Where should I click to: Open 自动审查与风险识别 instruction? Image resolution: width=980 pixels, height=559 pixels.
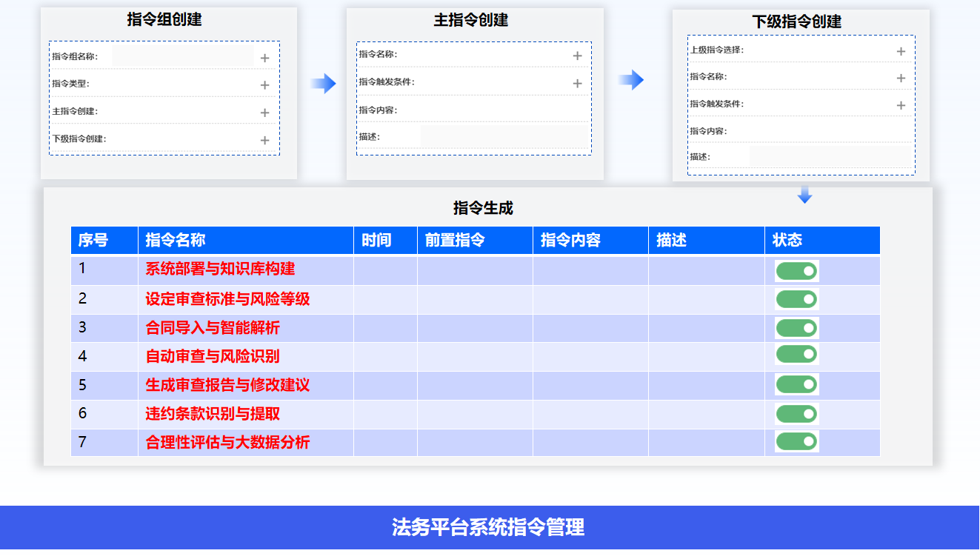213,356
